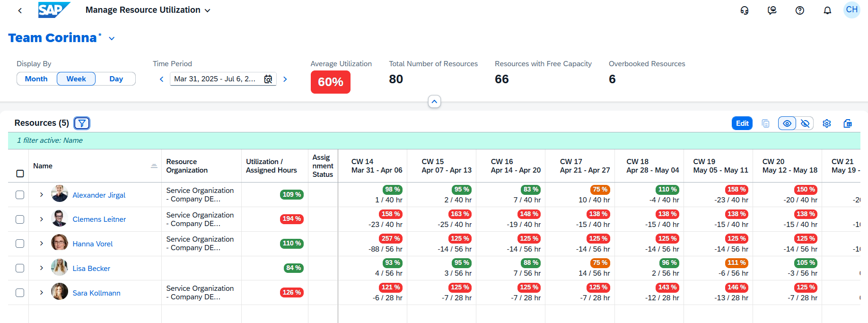Open table settings gear icon
The height and width of the screenshot is (323, 868).
pyautogui.click(x=826, y=123)
